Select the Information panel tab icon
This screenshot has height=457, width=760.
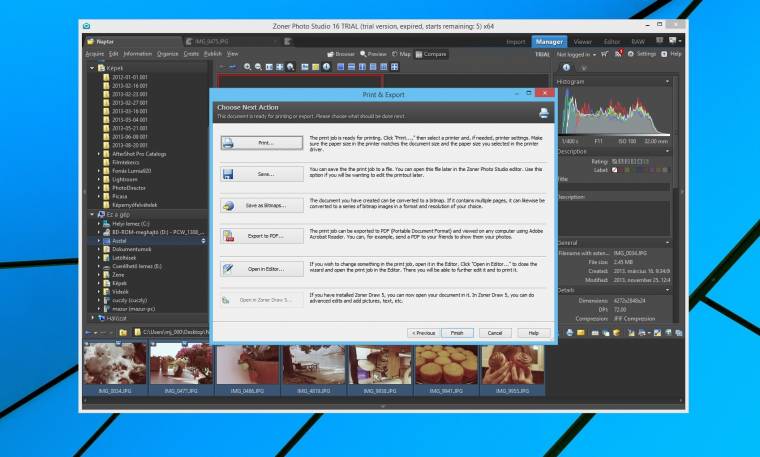pyautogui.click(x=566, y=68)
